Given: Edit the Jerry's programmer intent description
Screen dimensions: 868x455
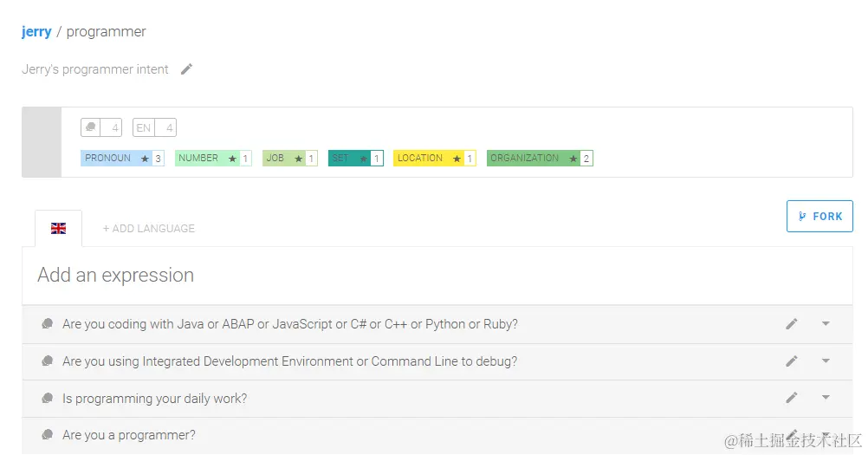Looking at the screenshot, I should pos(186,69).
